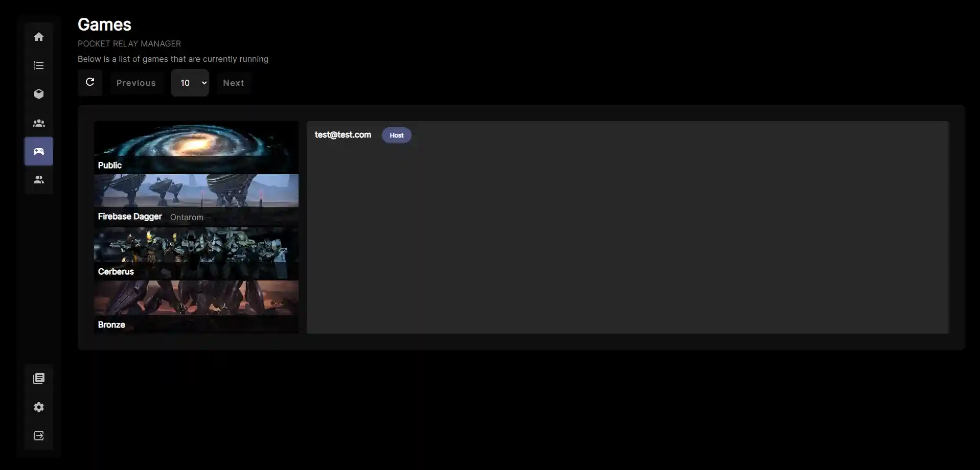This screenshot has width=980, height=470.
Task: Open the three-people group icon in sidebar
Action: [39, 123]
